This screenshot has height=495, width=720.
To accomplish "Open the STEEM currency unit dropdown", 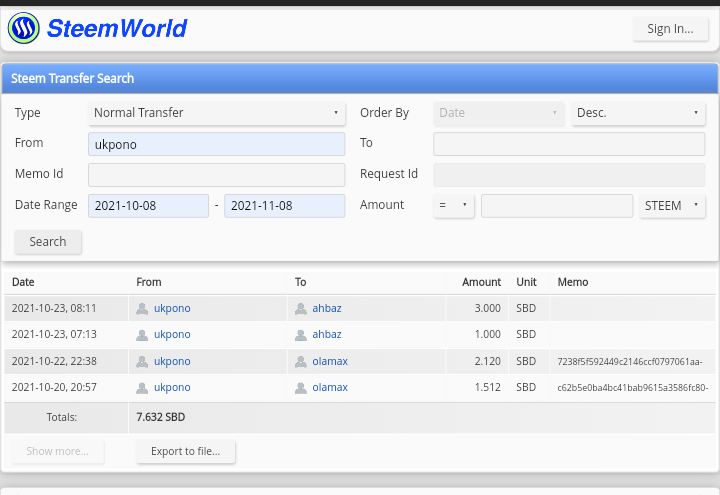I will tap(672, 206).
